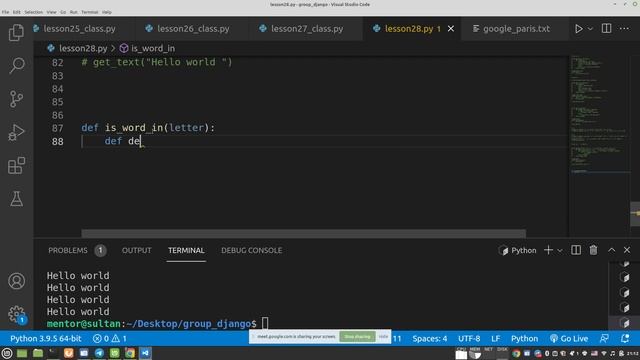640x360 pixels.
Task: Close the bottom panel
Action: (x=627, y=250)
